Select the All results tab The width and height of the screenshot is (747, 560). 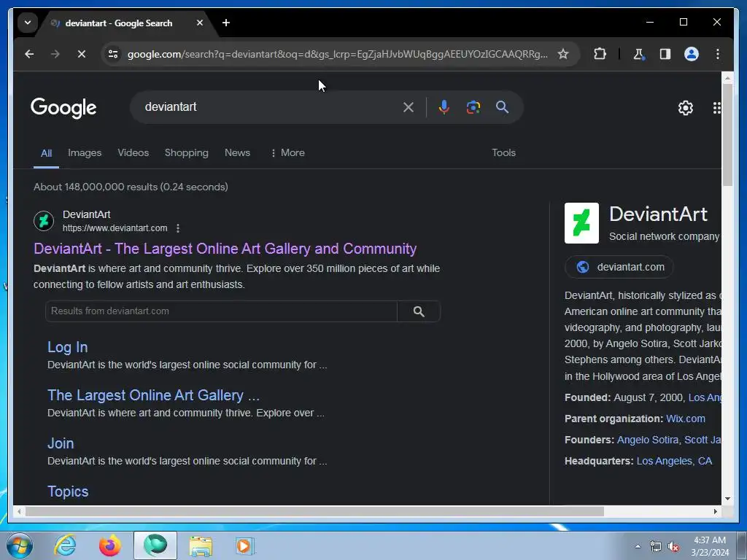[x=46, y=153]
